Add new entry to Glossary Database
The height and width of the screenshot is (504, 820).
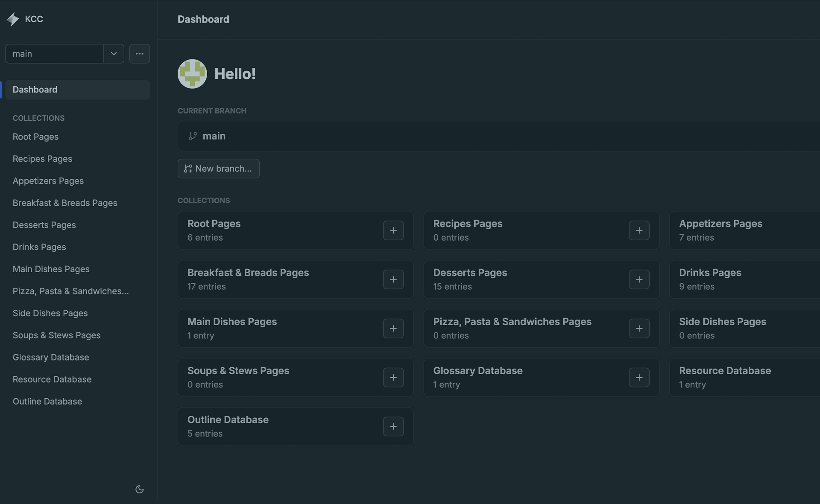(x=639, y=378)
